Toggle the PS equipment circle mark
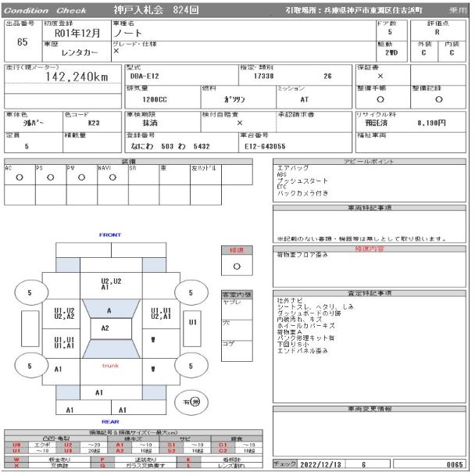Image resolution: width=475 pixels, height=476 pixels. click(x=50, y=177)
